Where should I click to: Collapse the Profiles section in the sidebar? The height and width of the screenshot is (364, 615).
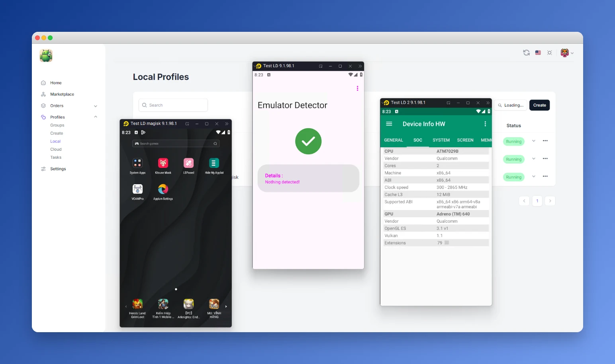(x=95, y=117)
